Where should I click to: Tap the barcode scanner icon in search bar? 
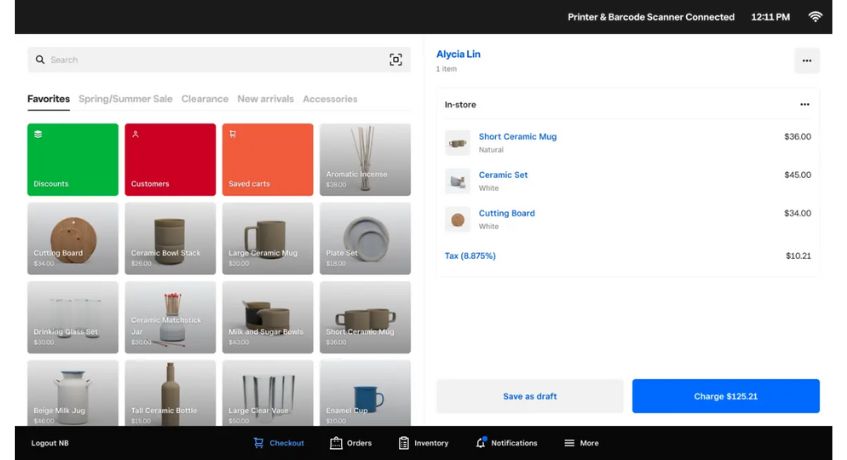click(395, 60)
